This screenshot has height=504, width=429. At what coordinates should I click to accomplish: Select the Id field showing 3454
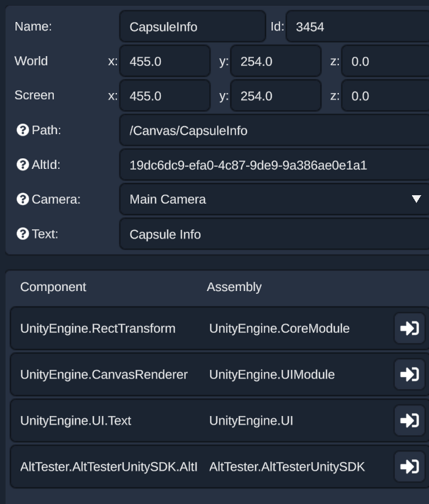[x=357, y=27]
